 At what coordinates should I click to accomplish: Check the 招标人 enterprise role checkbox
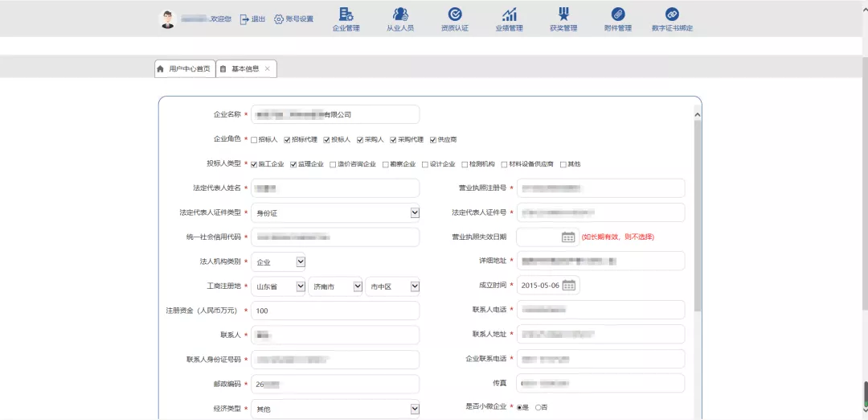[x=255, y=140]
